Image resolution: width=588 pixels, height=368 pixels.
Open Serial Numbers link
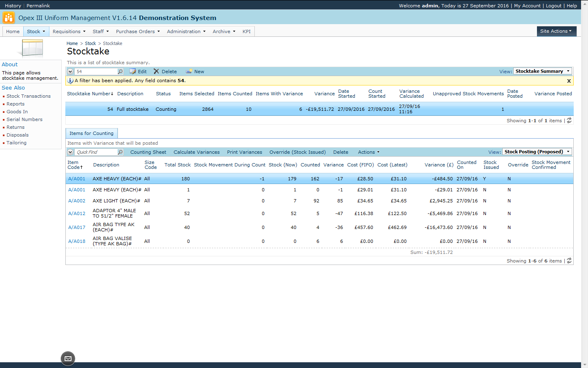click(x=24, y=119)
